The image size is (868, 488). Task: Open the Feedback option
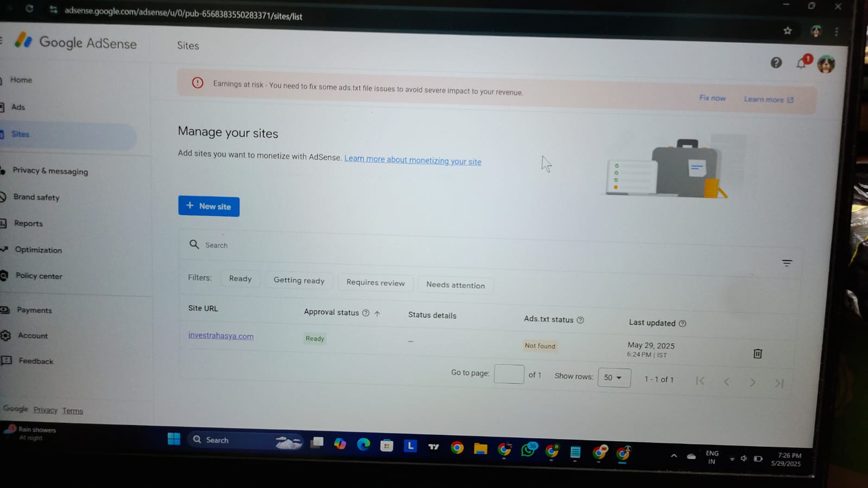coord(36,361)
